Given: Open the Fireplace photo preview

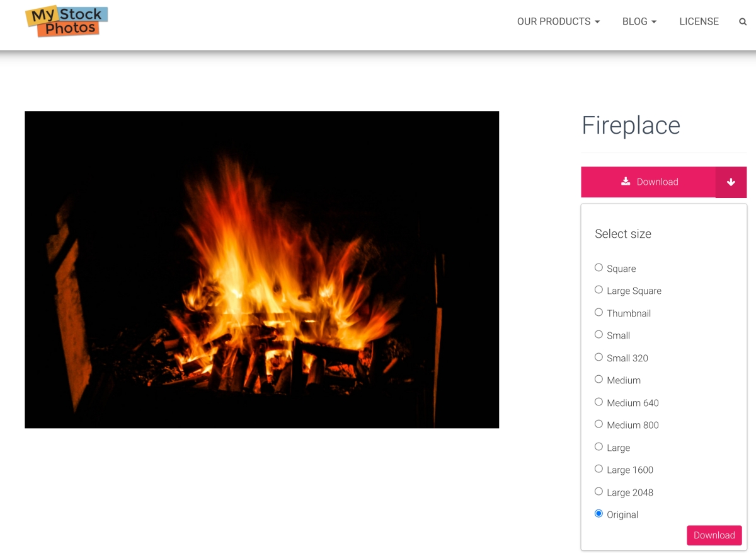Looking at the screenshot, I should [x=262, y=270].
